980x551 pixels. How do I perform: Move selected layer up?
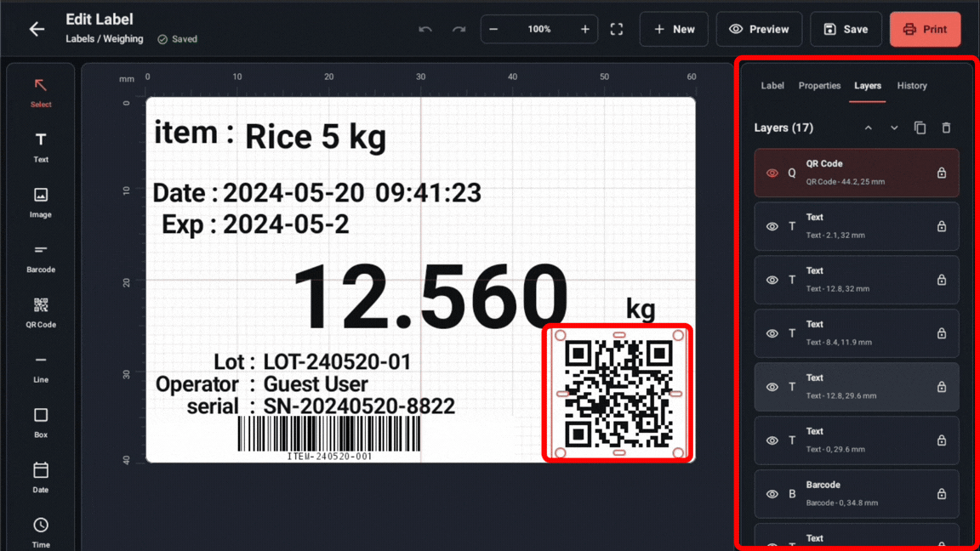[868, 128]
